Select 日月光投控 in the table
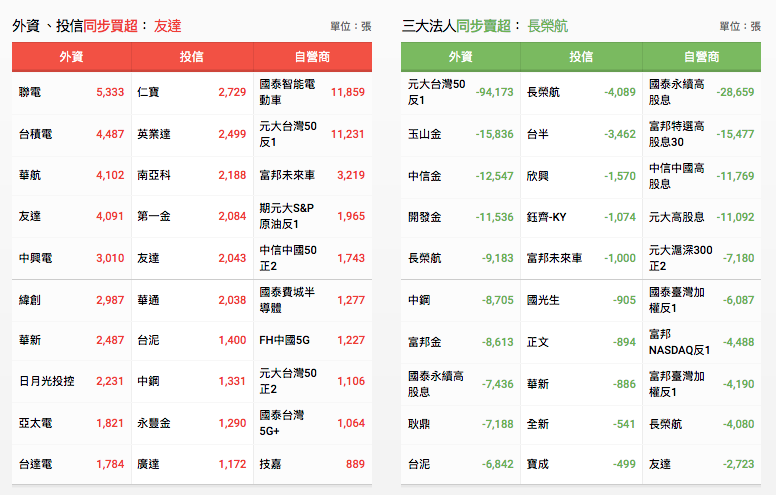Screen dimensions: 776x495 coord(47,381)
